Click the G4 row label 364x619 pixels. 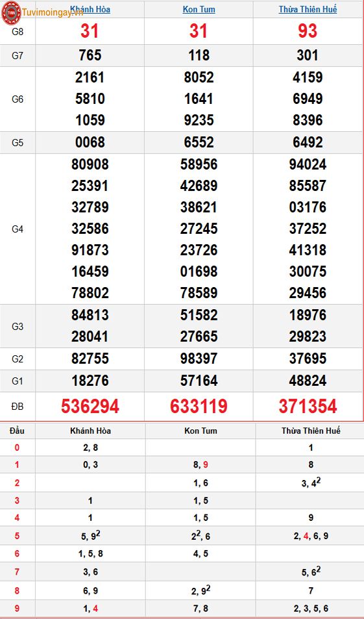[18, 229]
